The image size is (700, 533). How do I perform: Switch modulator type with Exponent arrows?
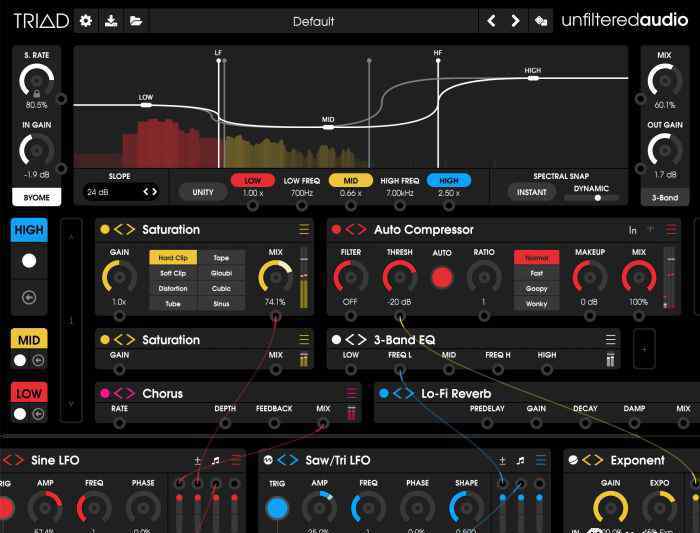(x=593, y=460)
